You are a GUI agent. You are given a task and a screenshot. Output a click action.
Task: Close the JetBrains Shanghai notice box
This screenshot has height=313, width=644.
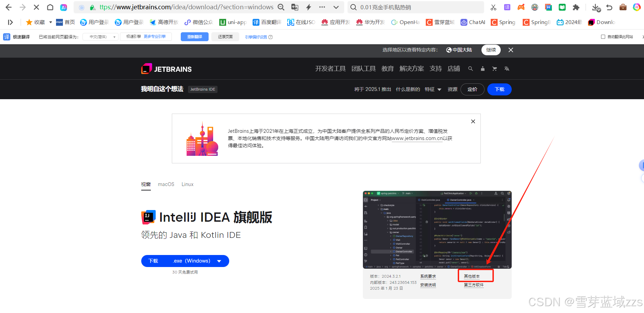click(473, 121)
